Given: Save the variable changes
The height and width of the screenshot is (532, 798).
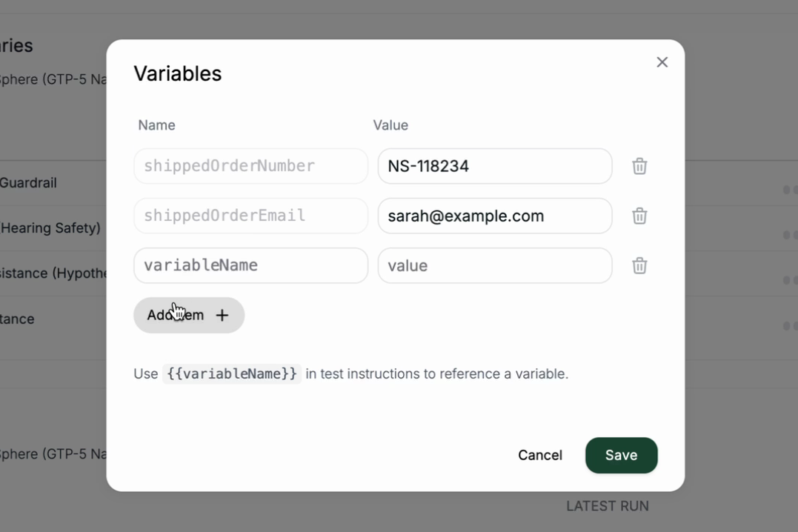Looking at the screenshot, I should coord(621,455).
